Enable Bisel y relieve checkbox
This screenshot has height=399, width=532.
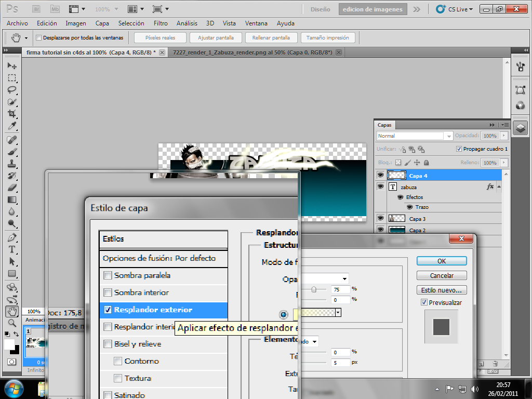point(108,344)
